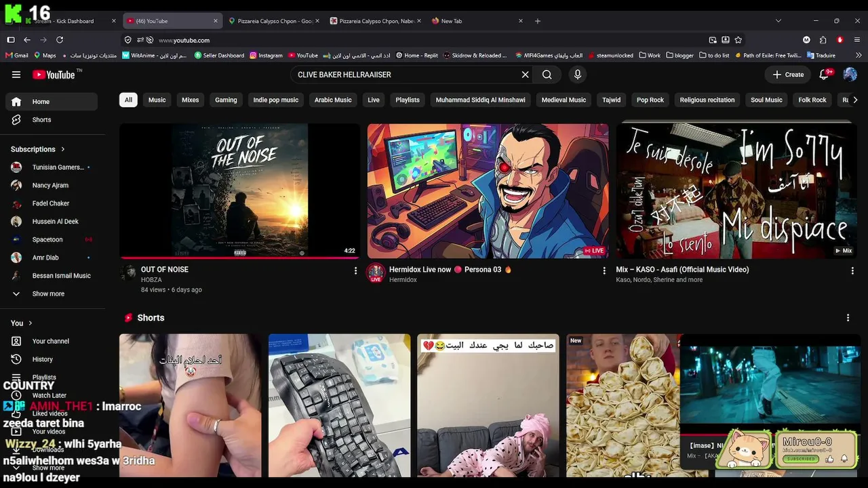Screen dimensions: 868x488
Task: Open a new browser tab
Action: tap(538, 21)
